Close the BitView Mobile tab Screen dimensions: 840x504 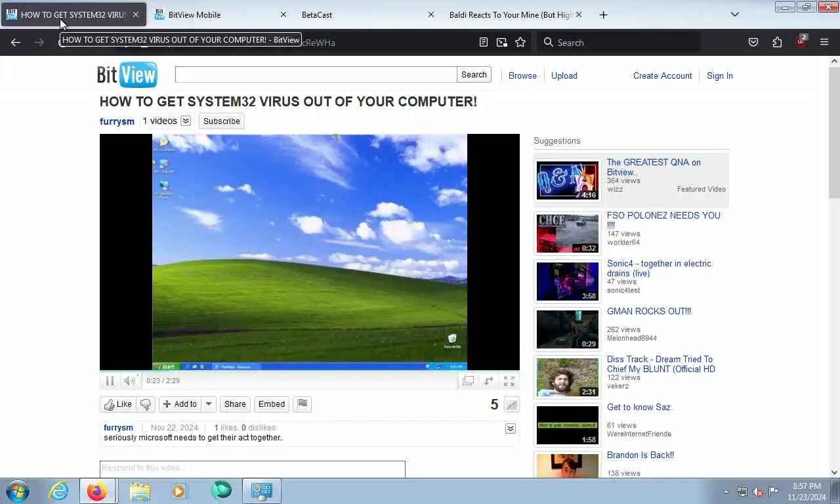pos(283,14)
